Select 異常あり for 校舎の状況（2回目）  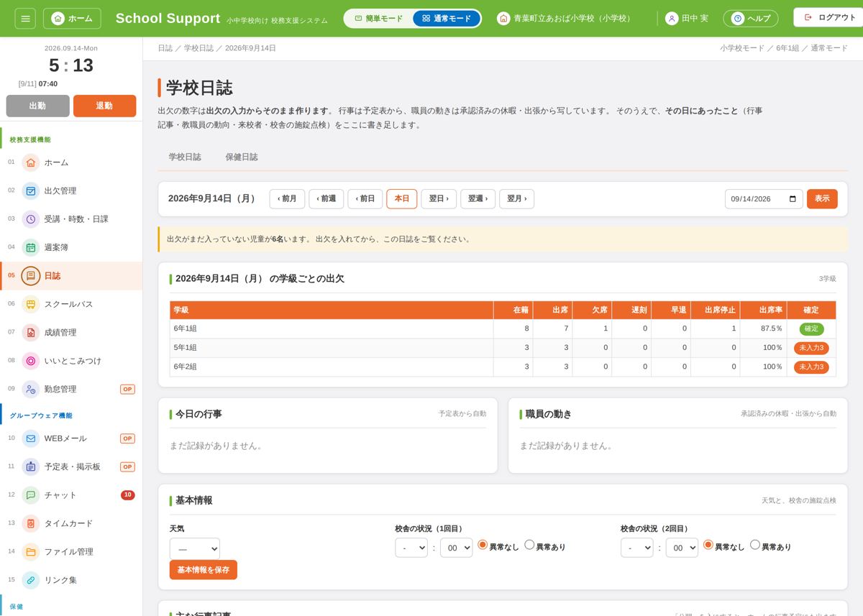[x=755, y=545]
